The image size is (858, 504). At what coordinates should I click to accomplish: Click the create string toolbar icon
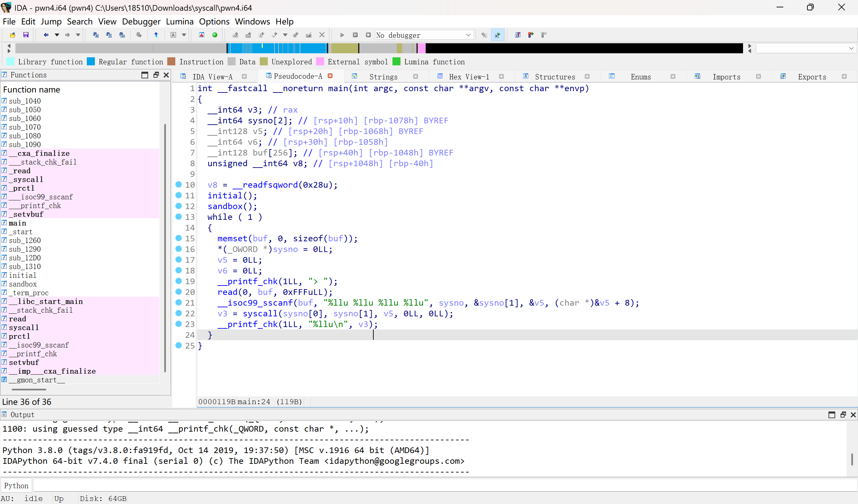click(x=261, y=35)
